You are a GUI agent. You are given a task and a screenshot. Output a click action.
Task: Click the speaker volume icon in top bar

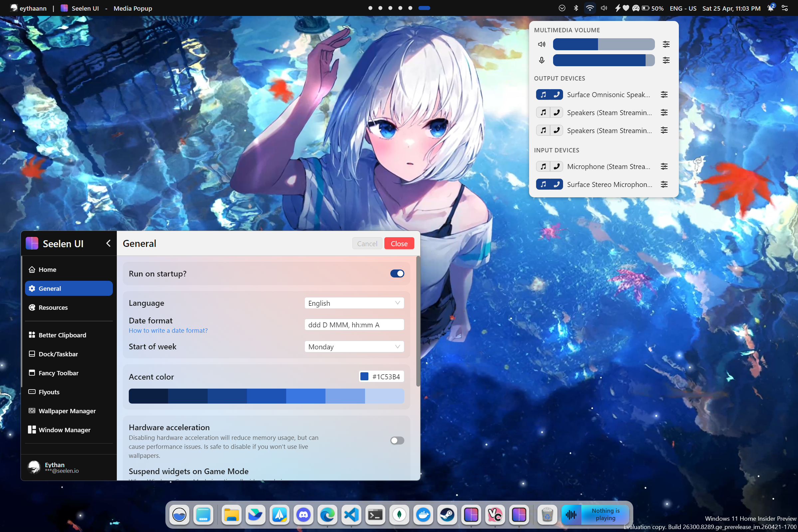pyautogui.click(x=604, y=8)
